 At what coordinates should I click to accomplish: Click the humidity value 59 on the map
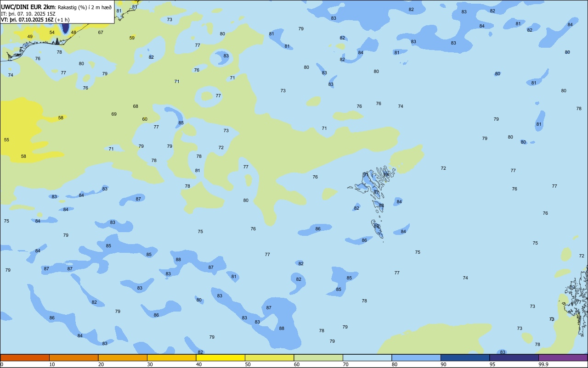132,38
